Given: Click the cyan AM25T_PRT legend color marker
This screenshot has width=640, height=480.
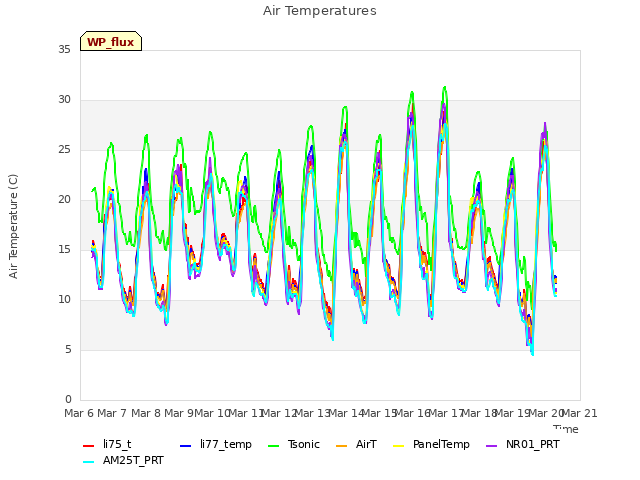Looking at the screenshot, I should pos(89,462).
